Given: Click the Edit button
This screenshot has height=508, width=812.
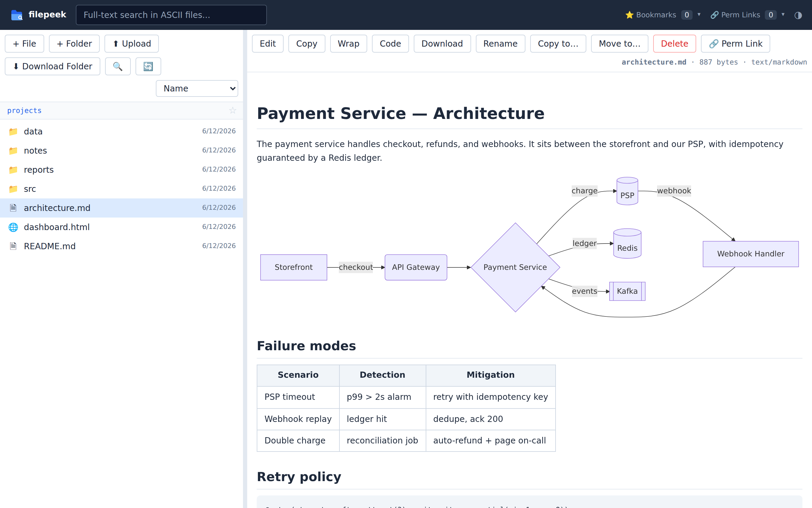Looking at the screenshot, I should tap(267, 44).
